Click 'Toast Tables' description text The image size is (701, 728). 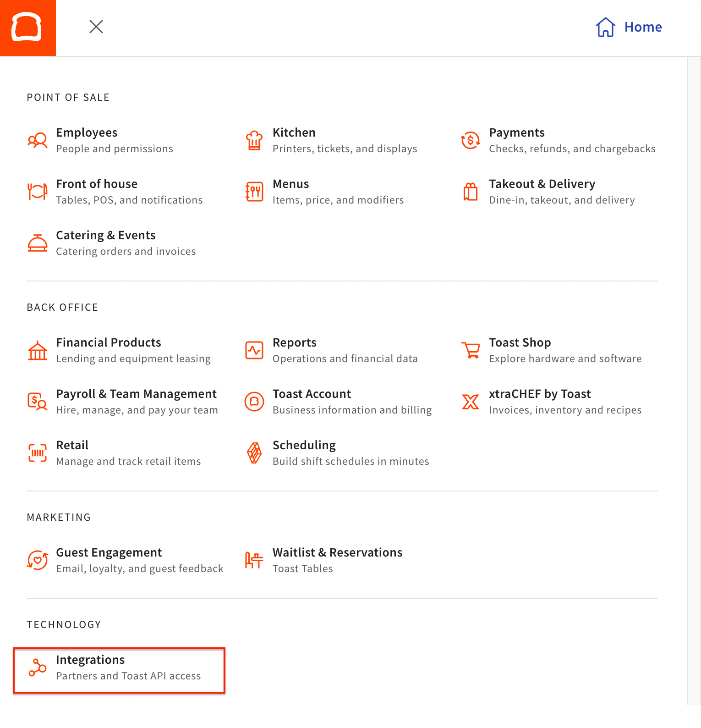[x=303, y=569]
